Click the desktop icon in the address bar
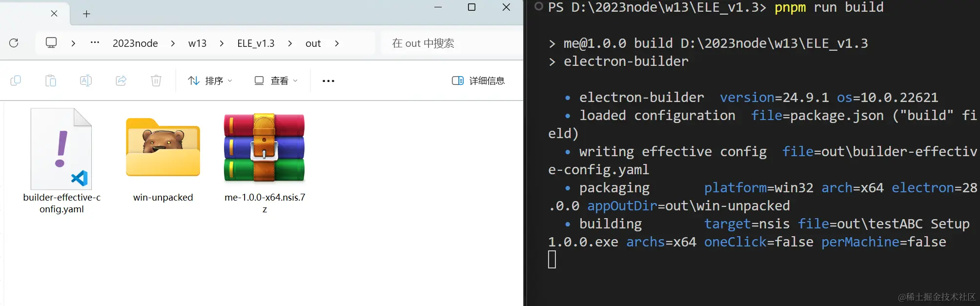Viewport: 980px width, 306px height. [51, 43]
